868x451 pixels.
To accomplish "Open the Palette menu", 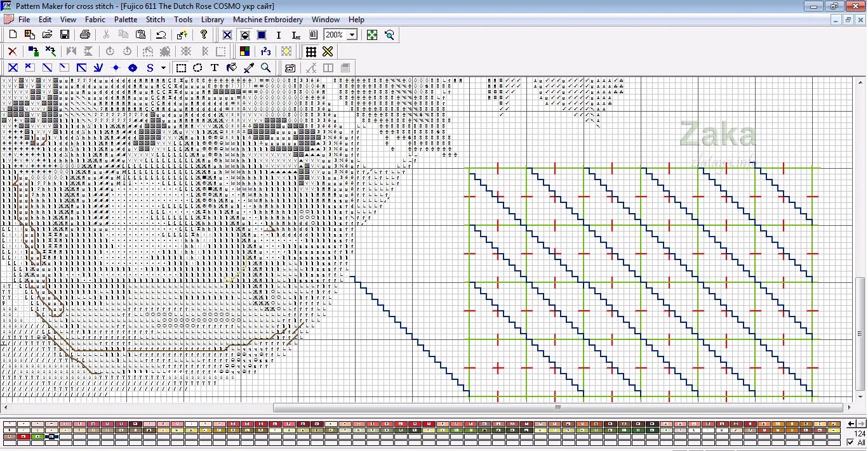I will click(x=126, y=20).
